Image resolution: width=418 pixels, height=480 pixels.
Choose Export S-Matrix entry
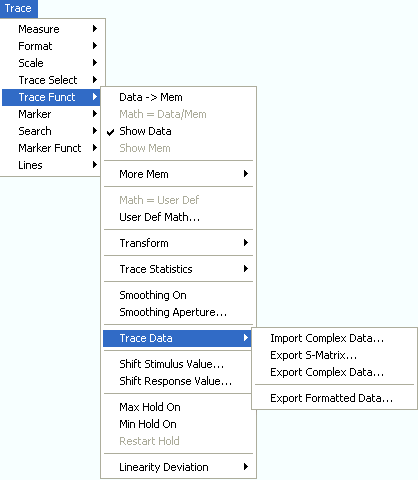[334, 355]
